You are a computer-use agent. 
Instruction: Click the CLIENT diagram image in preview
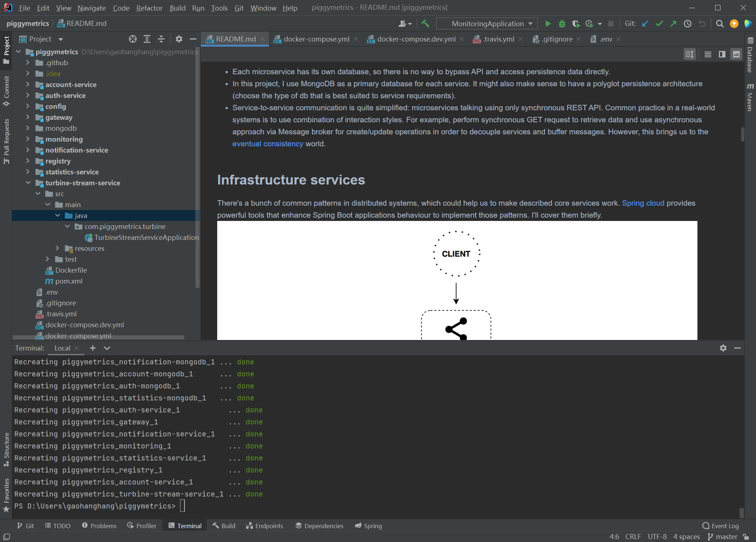point(457,280)
